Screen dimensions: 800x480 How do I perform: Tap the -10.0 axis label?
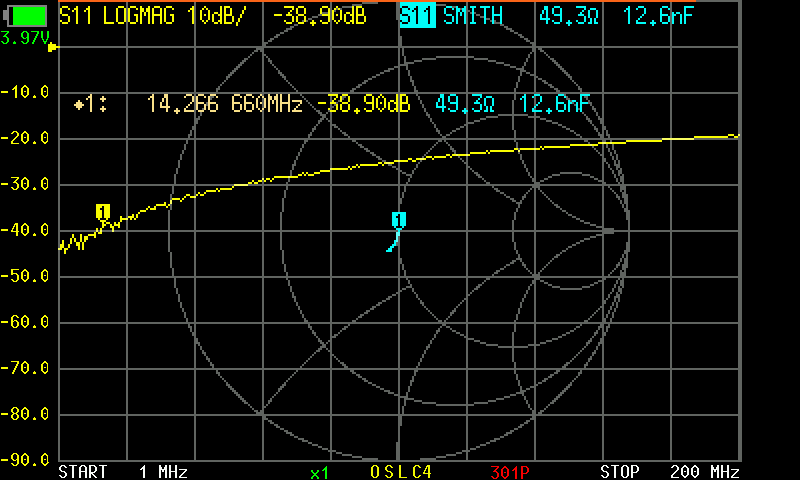tap(25, 92)
